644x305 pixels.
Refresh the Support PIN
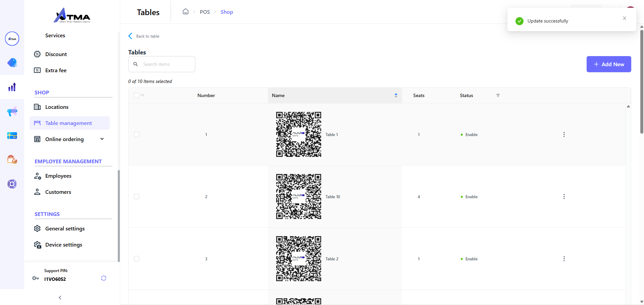(103, 278)
